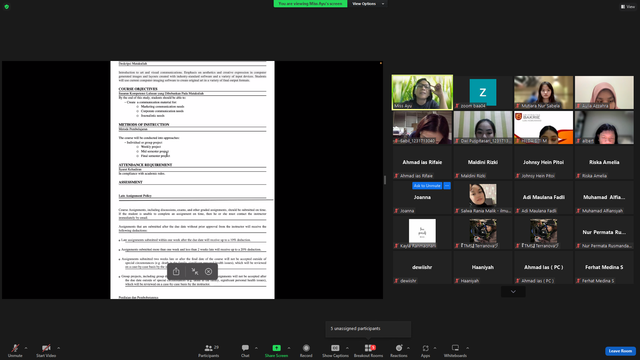Expand captions options arrow

click(x=347, y=348)
